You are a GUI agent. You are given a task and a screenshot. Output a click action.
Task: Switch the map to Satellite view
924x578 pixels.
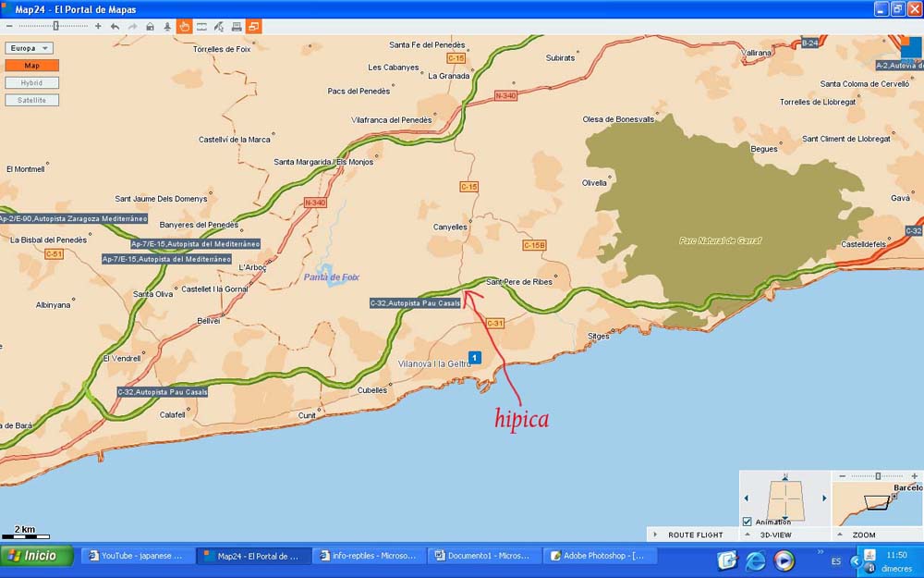31,100
